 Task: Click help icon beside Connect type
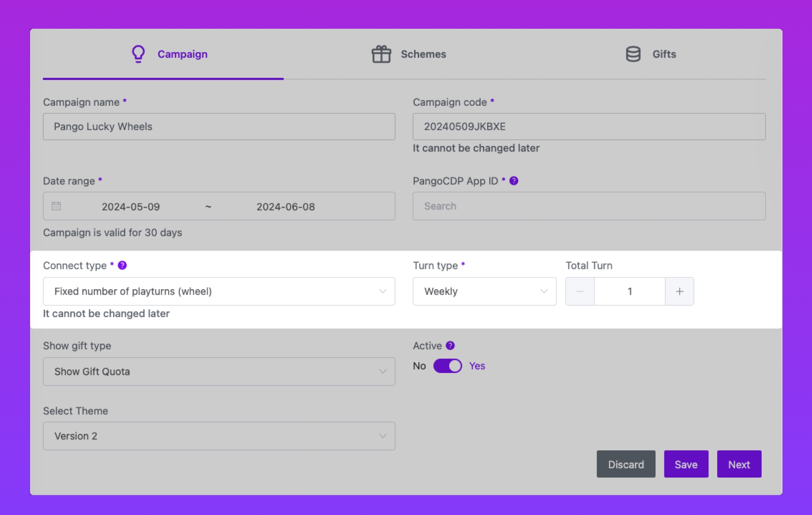[122, 266]
